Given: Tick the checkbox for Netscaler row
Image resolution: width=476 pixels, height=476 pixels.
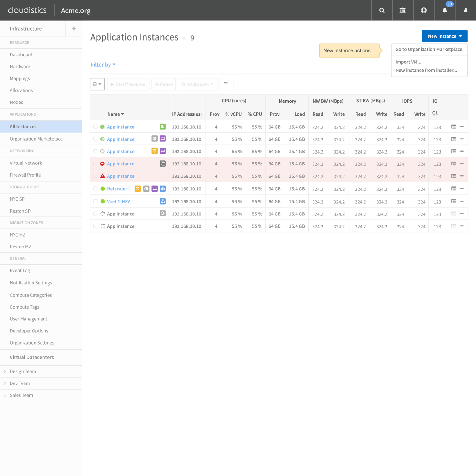Looking at the screenshot, I should (95, 189).
